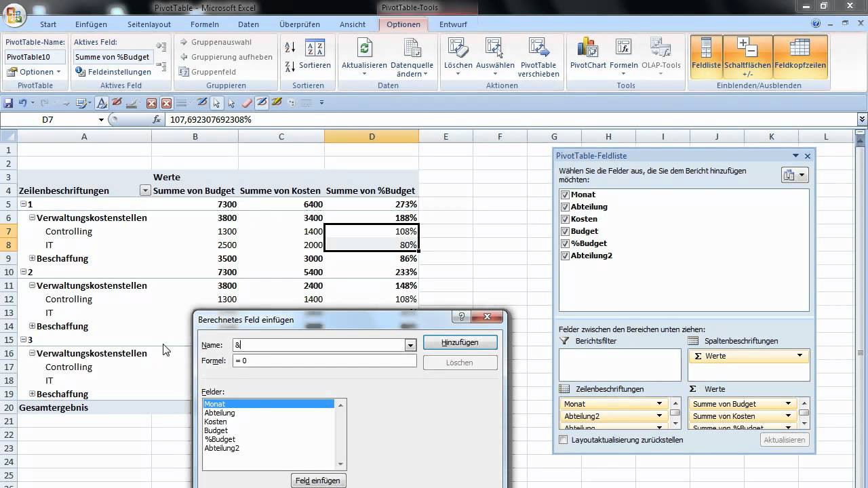Sort descending Z to A icon
Viewport: 868px width, 488px height.
coord(290,66)
